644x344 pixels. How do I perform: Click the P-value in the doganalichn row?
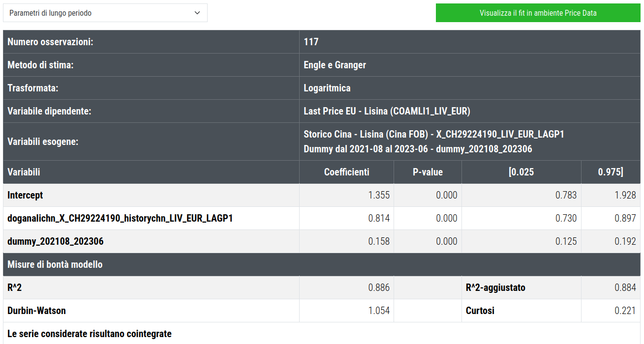pos(446,218)
